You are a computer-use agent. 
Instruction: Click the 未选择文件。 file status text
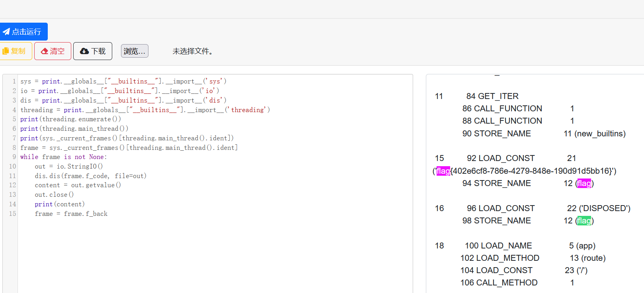point(193,51)
